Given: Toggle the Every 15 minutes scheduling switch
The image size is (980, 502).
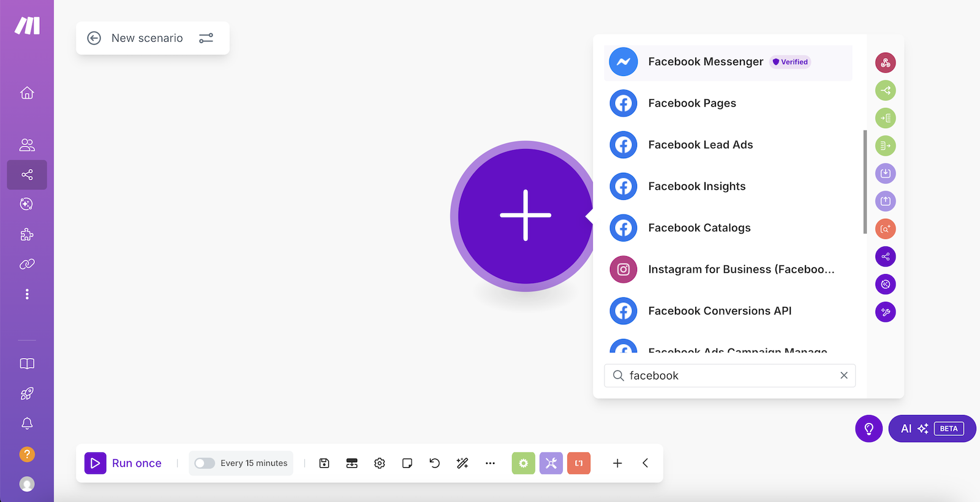Looking at the screenshot, I should point(205,463).
